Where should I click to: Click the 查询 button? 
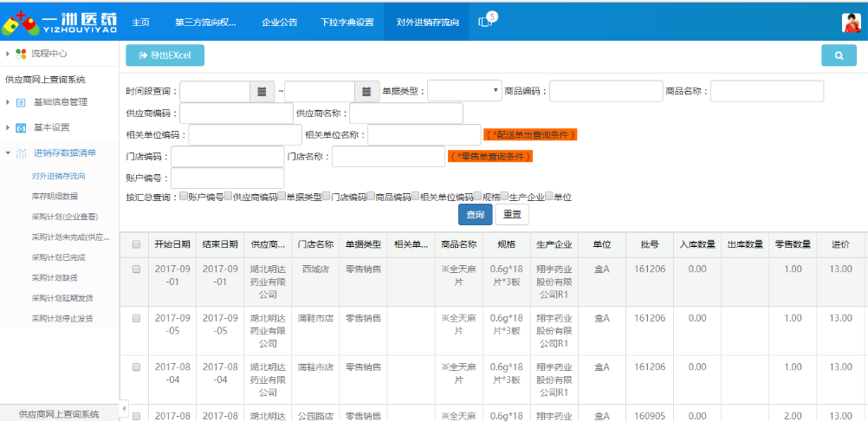(x=475, y=214)
